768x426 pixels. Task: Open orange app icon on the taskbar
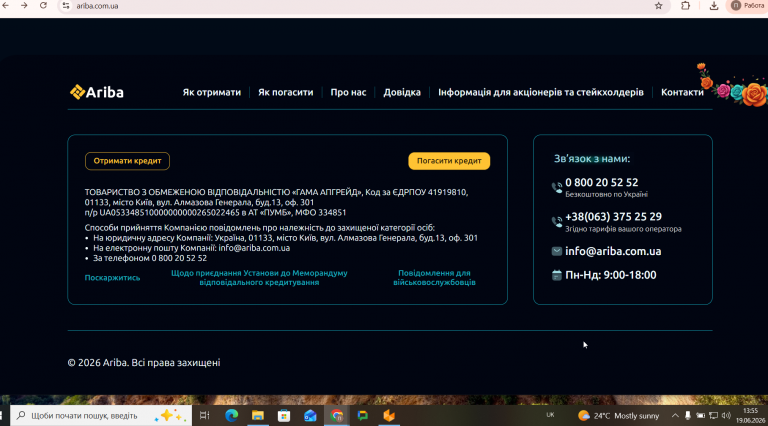coord(389,416)
